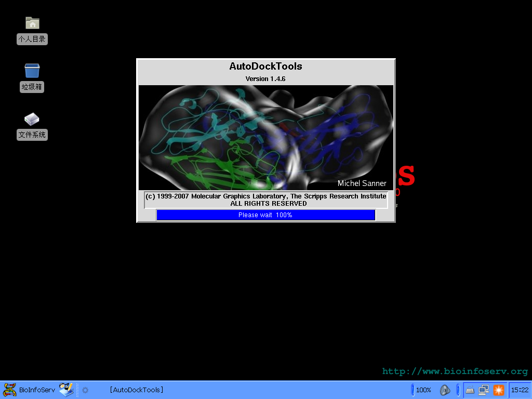Click the Michel Sanner credit text
This screenshot has height=399, width=532.
[x=362, y=183]
